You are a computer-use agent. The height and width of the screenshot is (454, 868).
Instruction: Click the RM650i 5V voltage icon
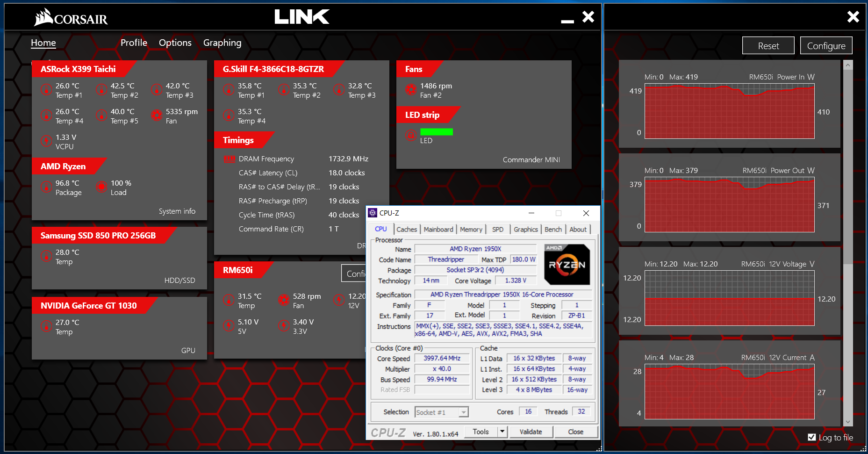click(229, 325)
